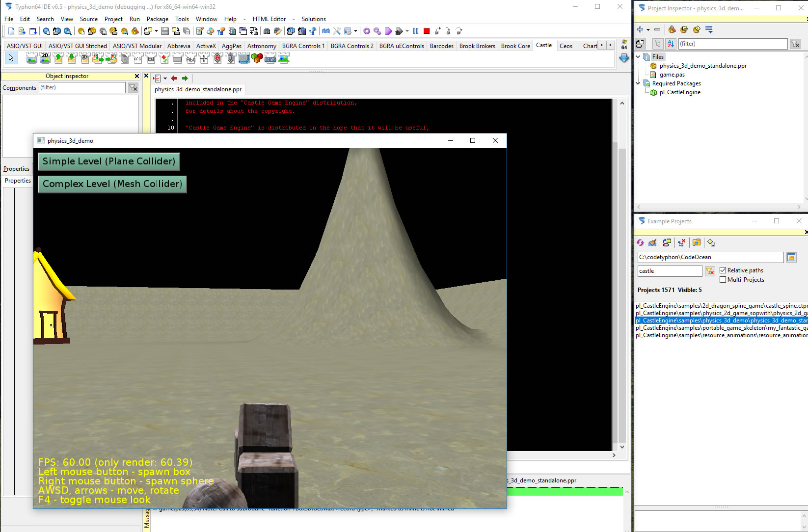The image size is (808, 532).
Task: Select the physics_3d_demo_standalone.ppr editor tab
Action: point(198,89)
